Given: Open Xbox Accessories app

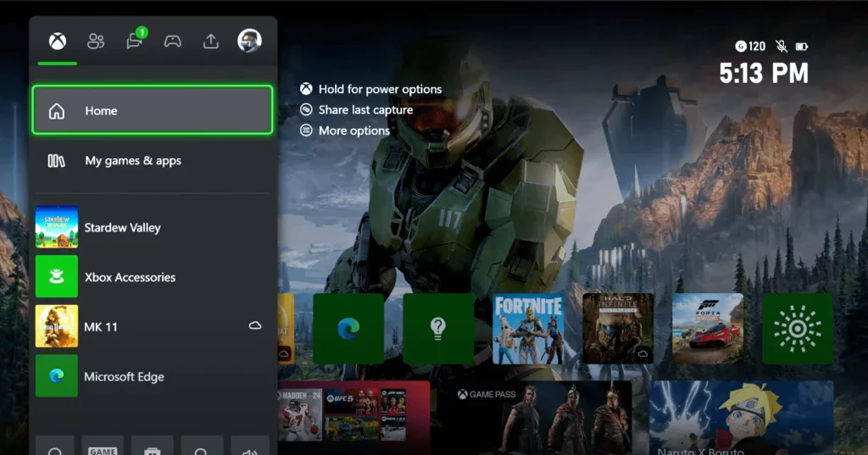Looking at the screenshot, I should click(153, 277).
